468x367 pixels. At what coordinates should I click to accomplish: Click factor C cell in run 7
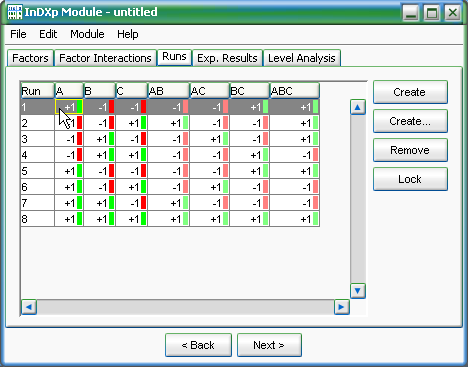131,203
